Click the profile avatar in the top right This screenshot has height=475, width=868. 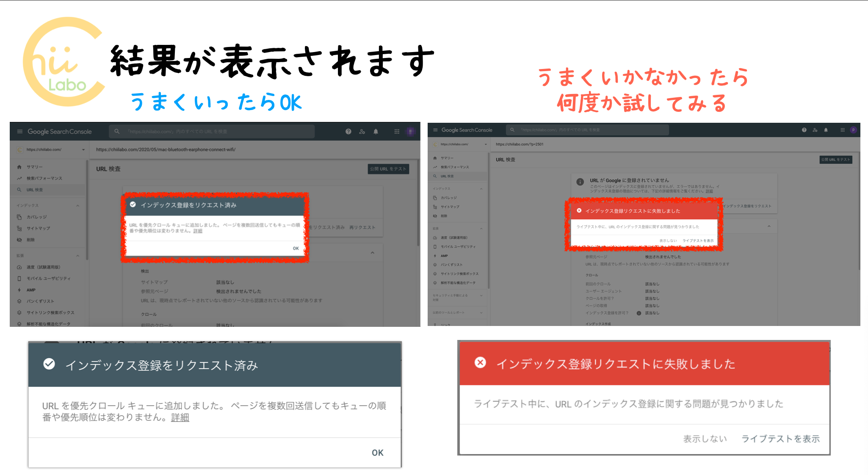pyautogui.click(x=410, y=131)
